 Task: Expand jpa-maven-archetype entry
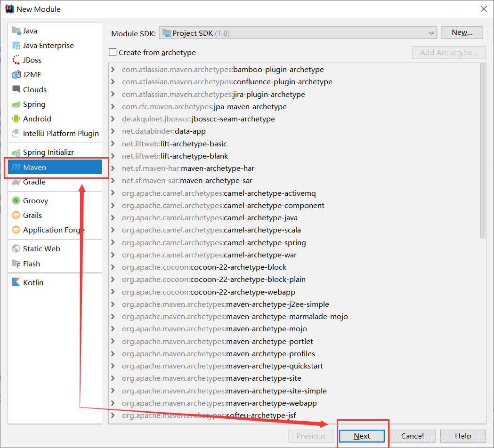(113, 106)
